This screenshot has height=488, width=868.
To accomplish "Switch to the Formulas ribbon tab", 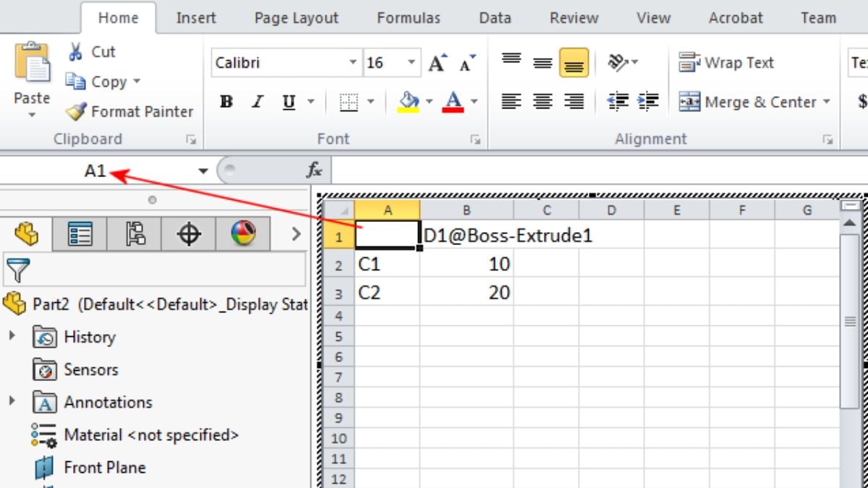I will [409, 18].
